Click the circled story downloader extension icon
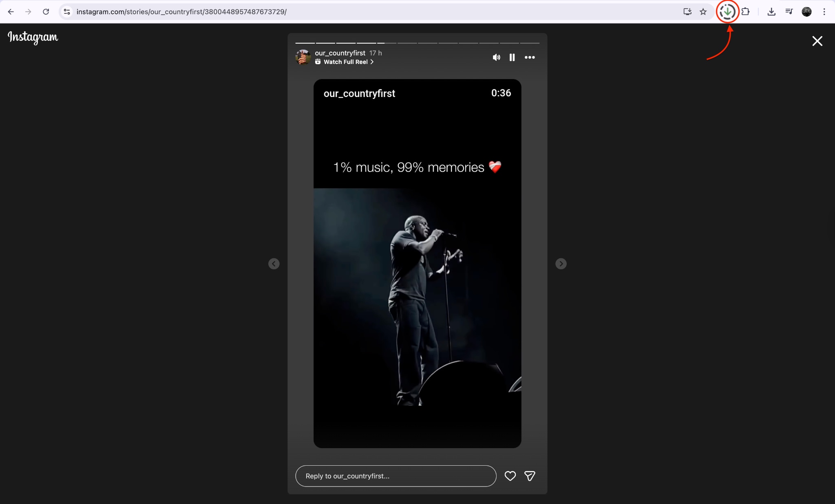The width and height of the screenshot is (835, 504). pos(728,11)
